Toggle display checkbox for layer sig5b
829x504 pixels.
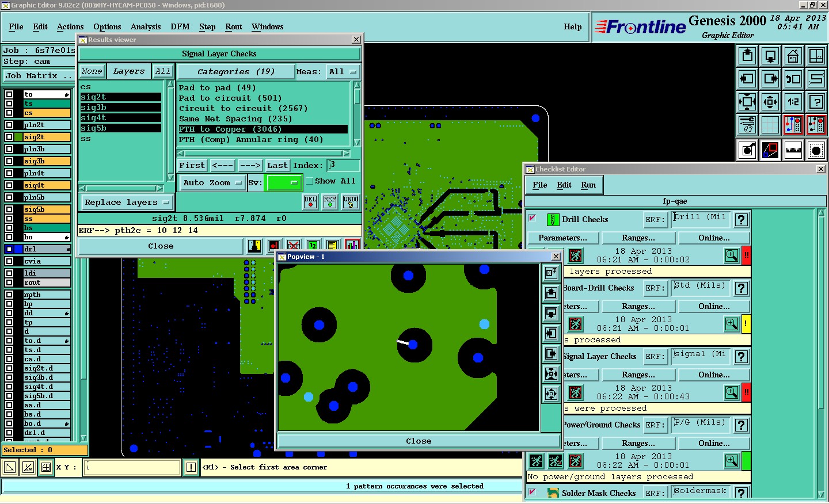coord(9,209)
